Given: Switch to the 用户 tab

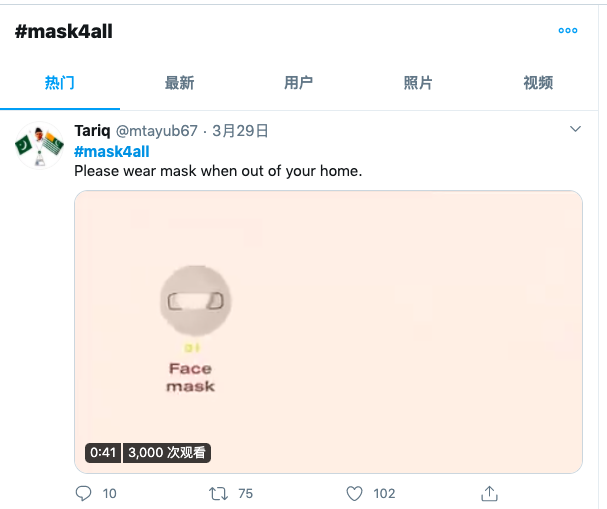Looking at the screenshot, I should tap(298, 83).
